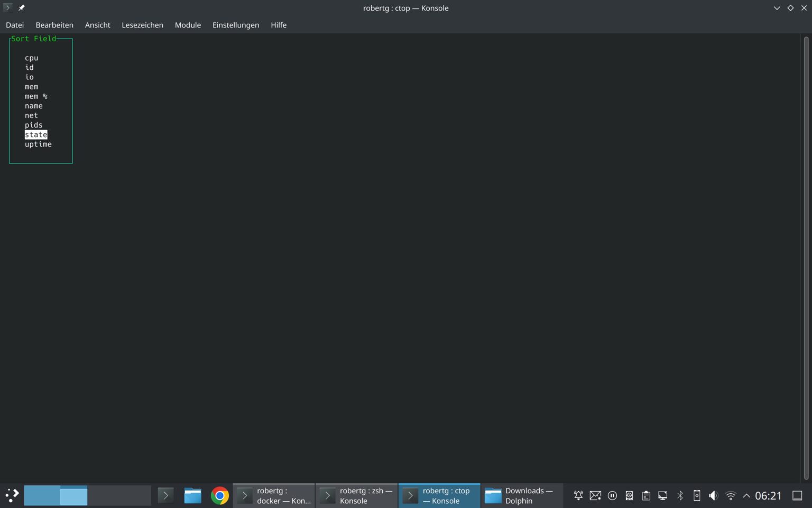812x508 pixels.
Task: Open the Bearbeiten menu
Action: 54,25
